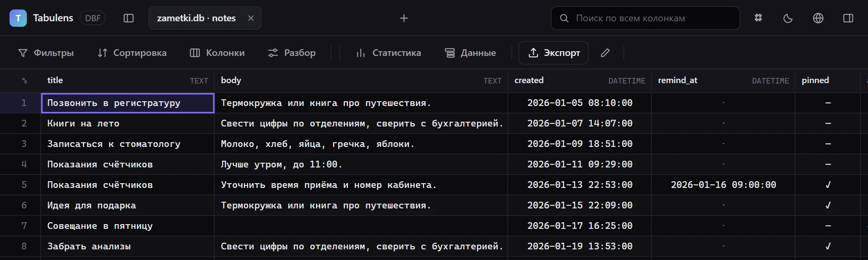Select cell Уточнить время приёма и номер кабинета.

tap(361, 185)
